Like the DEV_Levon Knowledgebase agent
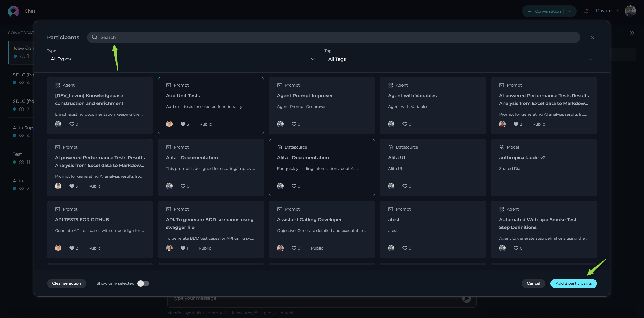The height and width of the screenshot is (318, 644). click(72, 124)
